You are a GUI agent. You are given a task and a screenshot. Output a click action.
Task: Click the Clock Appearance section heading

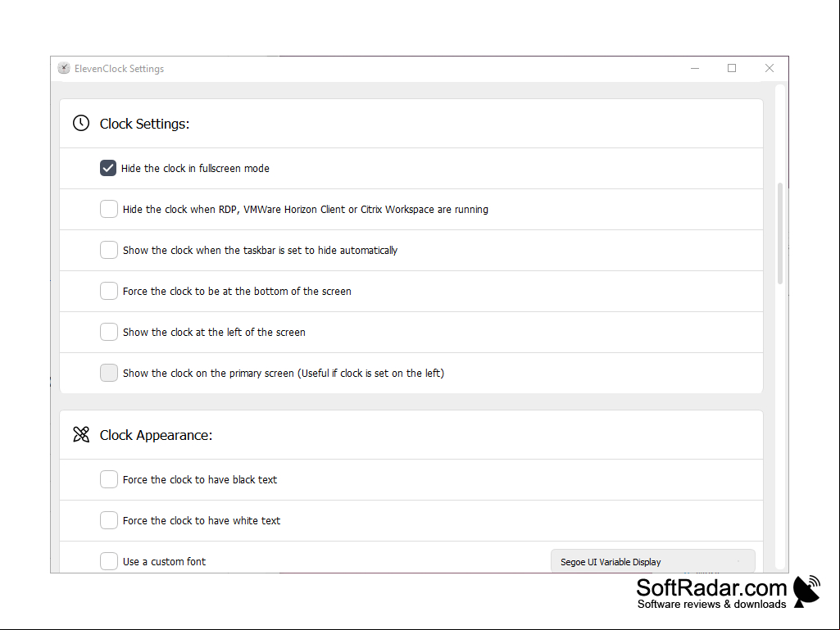point(156,435)
